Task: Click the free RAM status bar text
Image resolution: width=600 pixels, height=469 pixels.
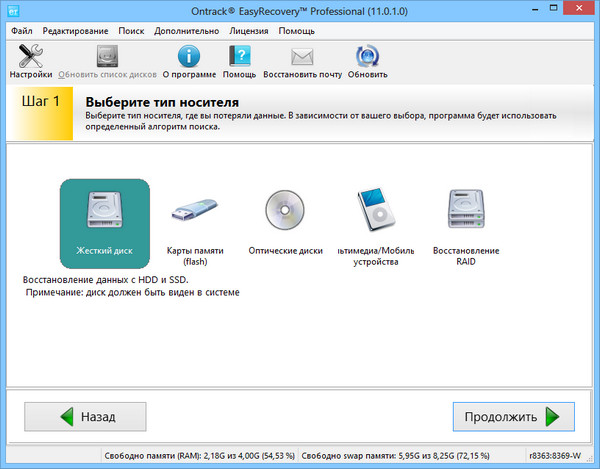Action: pyautogui.click(x=198, y=457)
